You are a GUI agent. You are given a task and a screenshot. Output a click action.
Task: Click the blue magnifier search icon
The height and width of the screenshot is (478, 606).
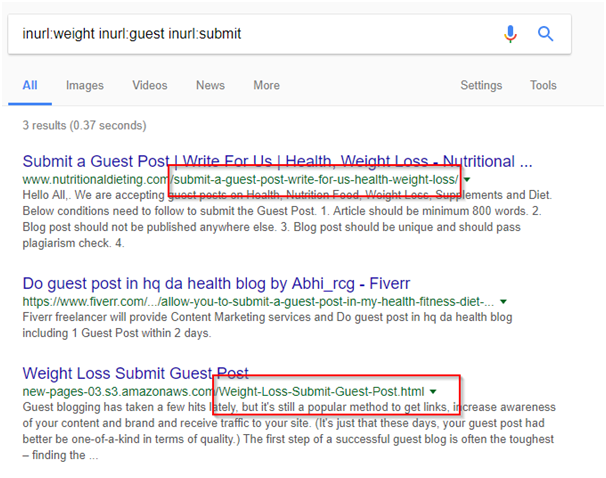click(545, 34)
